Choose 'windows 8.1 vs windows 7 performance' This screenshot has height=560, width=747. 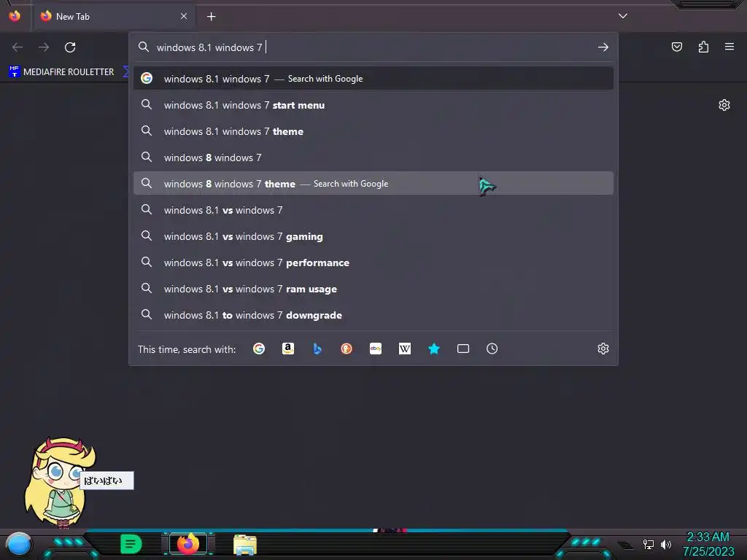coord(373,262)
